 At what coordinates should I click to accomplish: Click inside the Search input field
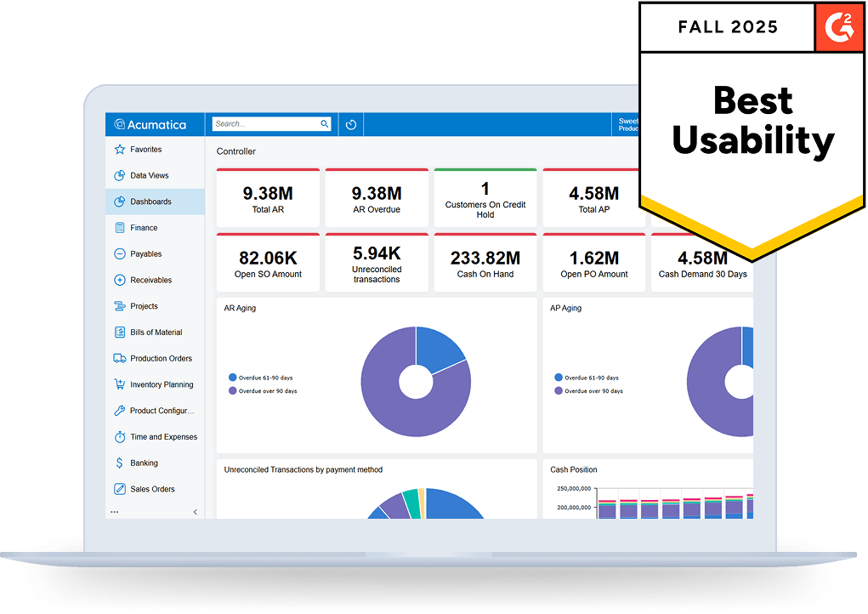(x=264, y=124)
